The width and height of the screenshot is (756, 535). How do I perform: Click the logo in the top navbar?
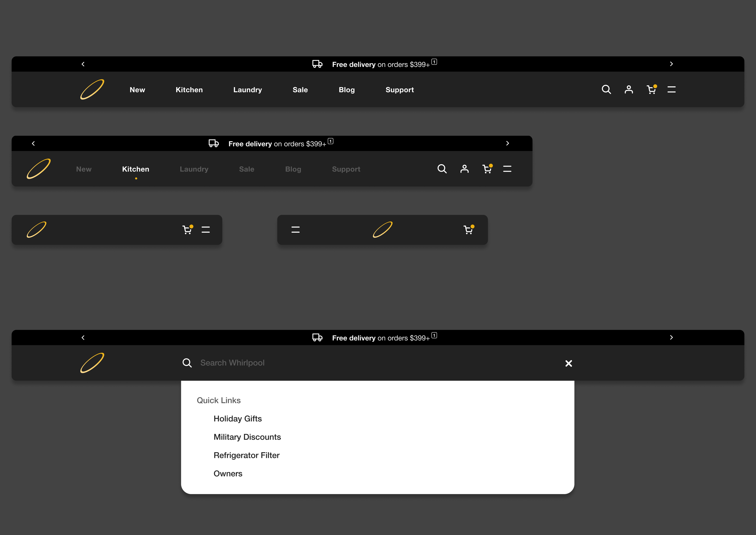92,89
